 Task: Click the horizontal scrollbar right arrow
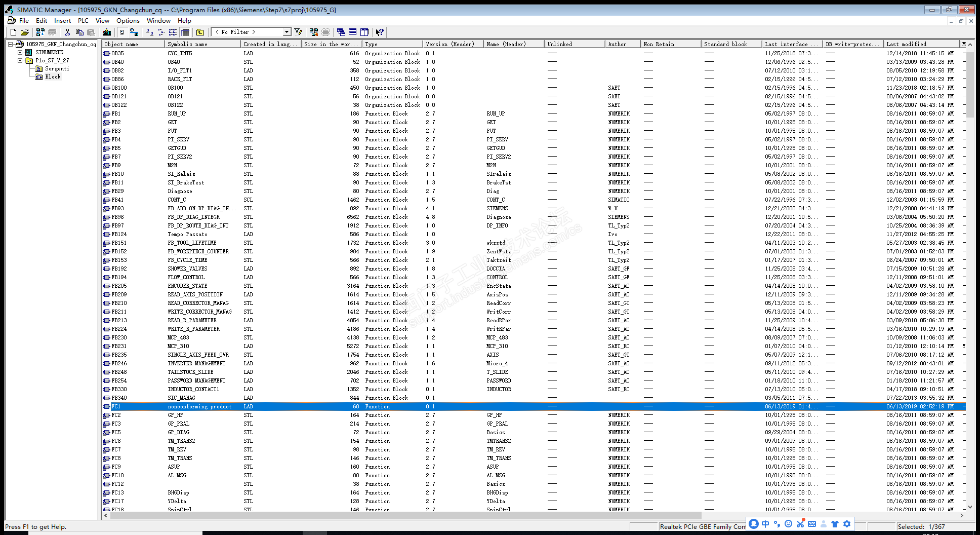pyautogui.click(x=962, y=516)
